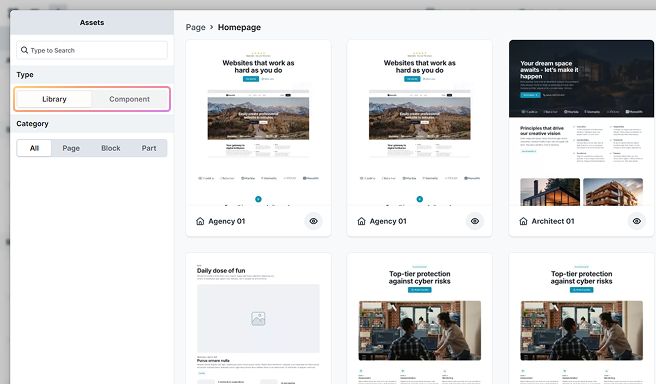Preview the Architect 01 template with eye icon
Viewport: 656px width, 384px height.
pyautogui.click(x=636, y=221)
